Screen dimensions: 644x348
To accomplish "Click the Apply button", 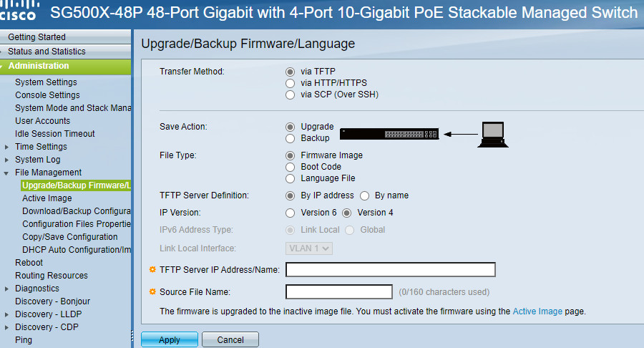I will click(x=170, y=340).
